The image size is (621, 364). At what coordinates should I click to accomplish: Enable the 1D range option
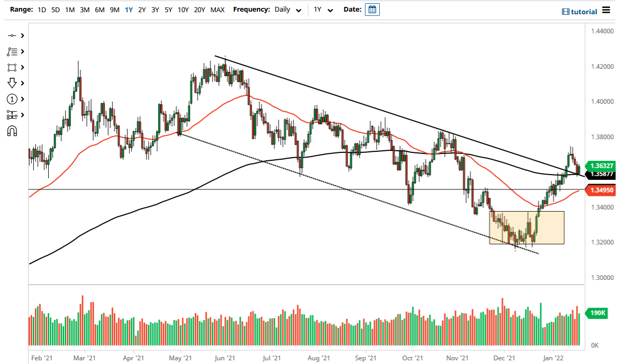tap(41, 10)
